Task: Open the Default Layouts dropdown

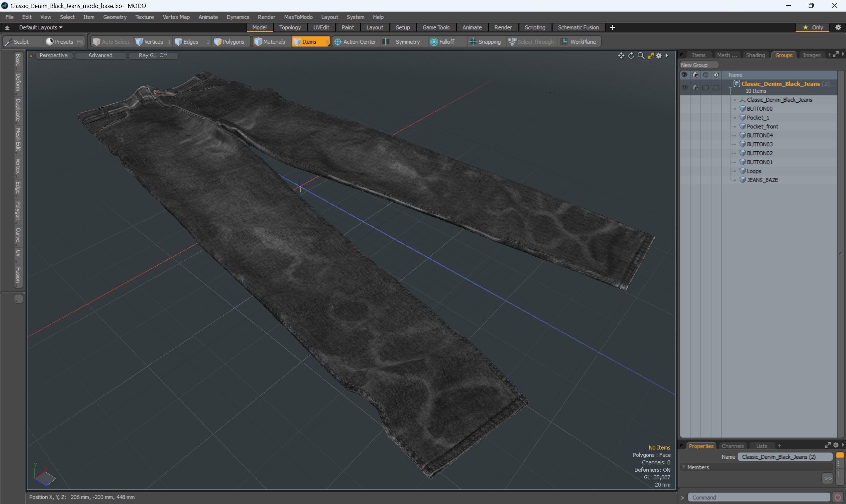Action: (41, 27)
